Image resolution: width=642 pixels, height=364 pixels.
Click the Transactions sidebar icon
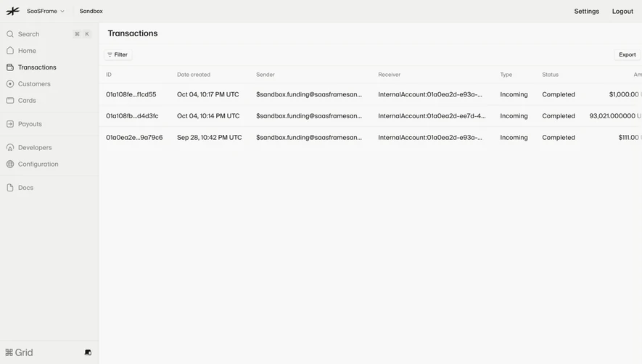[x=10, y=67]
